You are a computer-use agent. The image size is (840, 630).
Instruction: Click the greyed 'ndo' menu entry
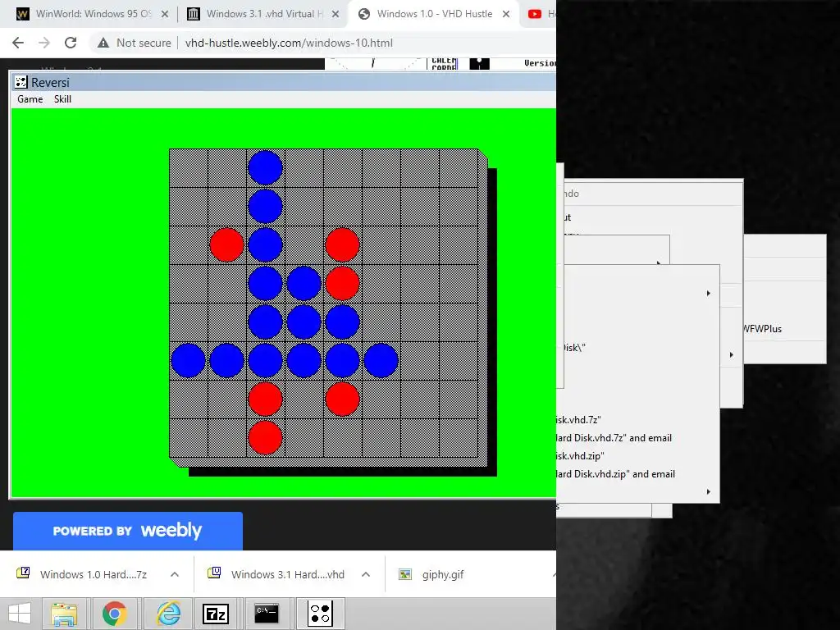[x=571, y=194]
